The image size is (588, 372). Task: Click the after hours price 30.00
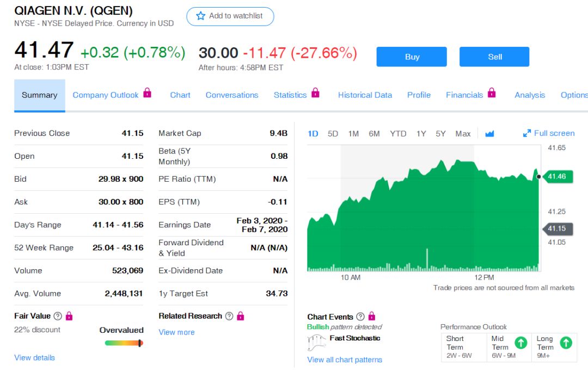coord(218,53)
